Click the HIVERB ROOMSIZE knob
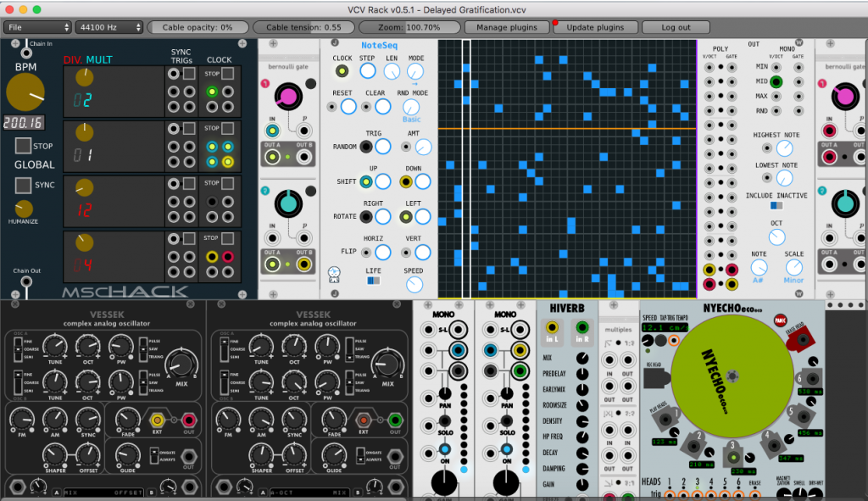Image resolution: width=868 pixels, height=501 pixels. coord(582,405)
